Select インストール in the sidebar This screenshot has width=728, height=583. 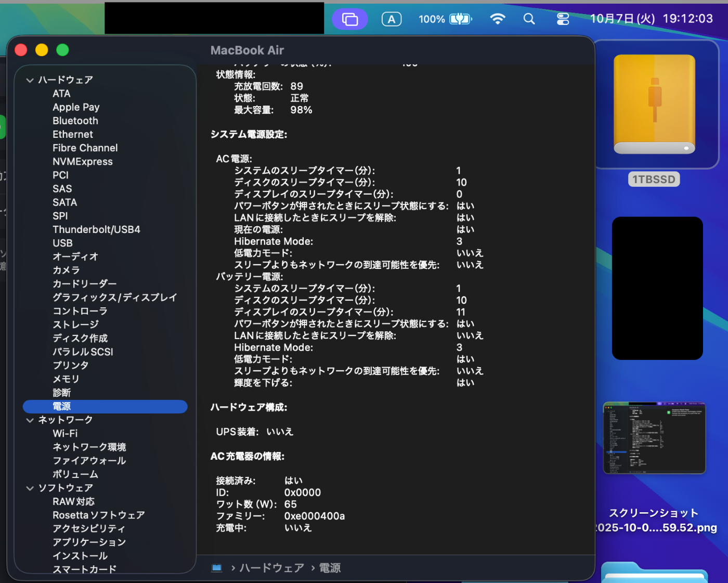(x=80, y=556)
